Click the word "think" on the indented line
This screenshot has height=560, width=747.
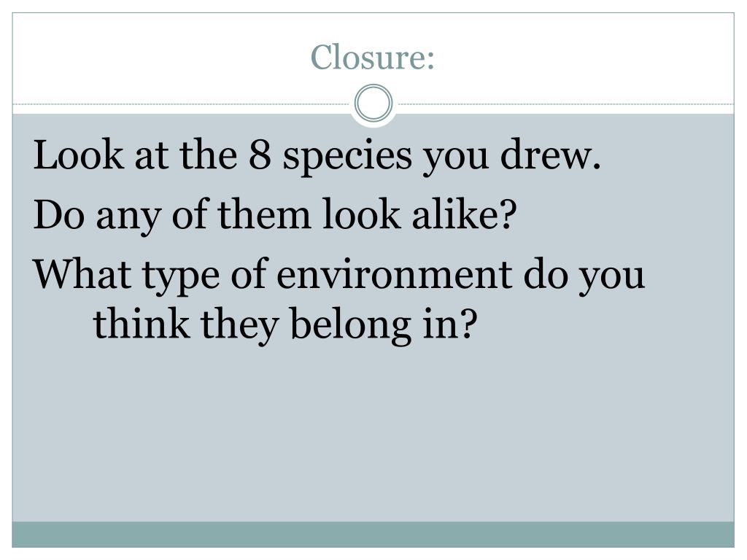click(x=141, y=323)
